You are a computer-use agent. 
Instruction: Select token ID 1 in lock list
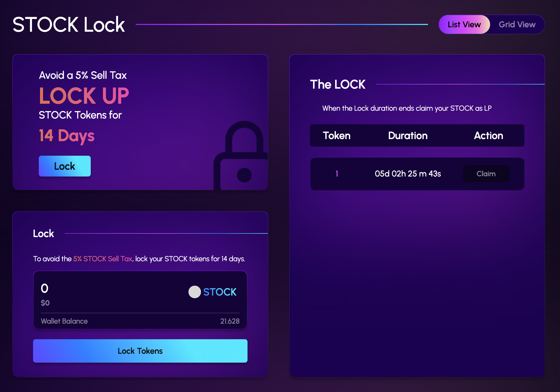pos(337,174)
